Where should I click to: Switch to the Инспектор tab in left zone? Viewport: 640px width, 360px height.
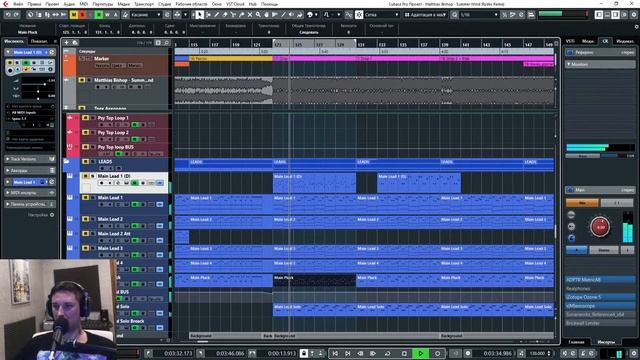click(x=14, y=41)
